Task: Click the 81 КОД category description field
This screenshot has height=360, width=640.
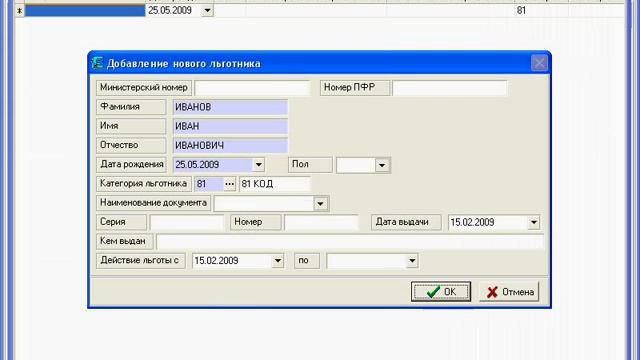Action: click(274, 184)
